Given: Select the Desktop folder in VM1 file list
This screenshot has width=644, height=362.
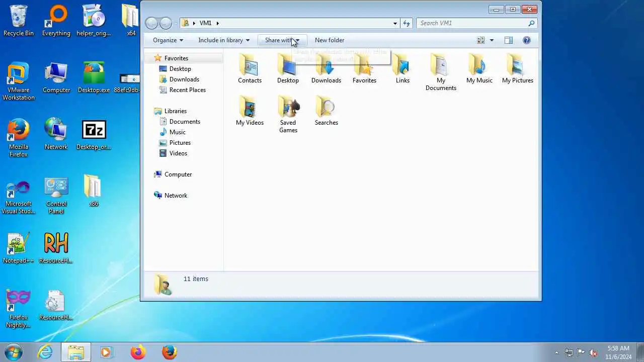Looking at the screenshot, I should (288, 68).
